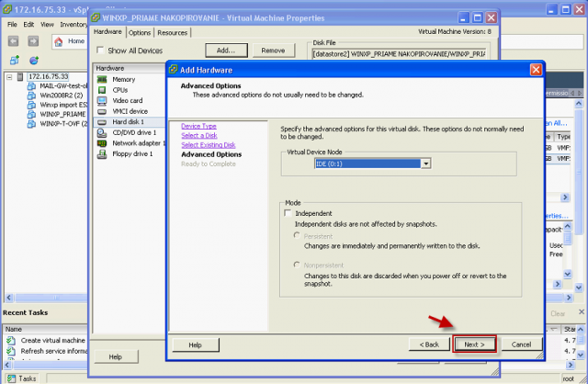Screen dimensions: 588x384
Task: Switch to the Resources tab
Action: click(x=172, y=33)
